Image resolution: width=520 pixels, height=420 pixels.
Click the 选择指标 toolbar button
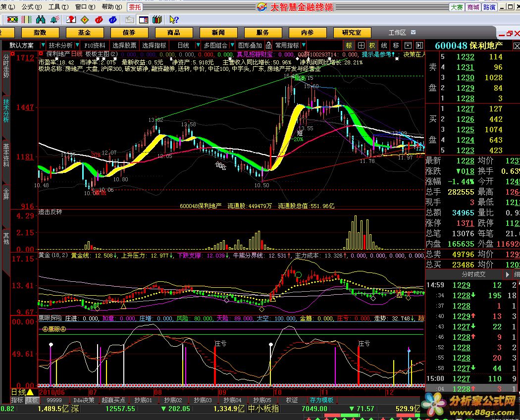point(154,46)
